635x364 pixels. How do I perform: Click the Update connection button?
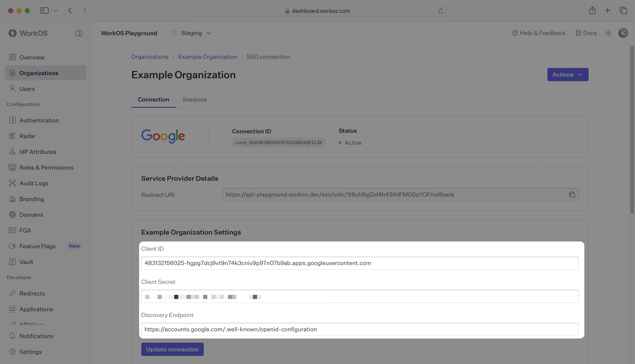tap(172, 349)
